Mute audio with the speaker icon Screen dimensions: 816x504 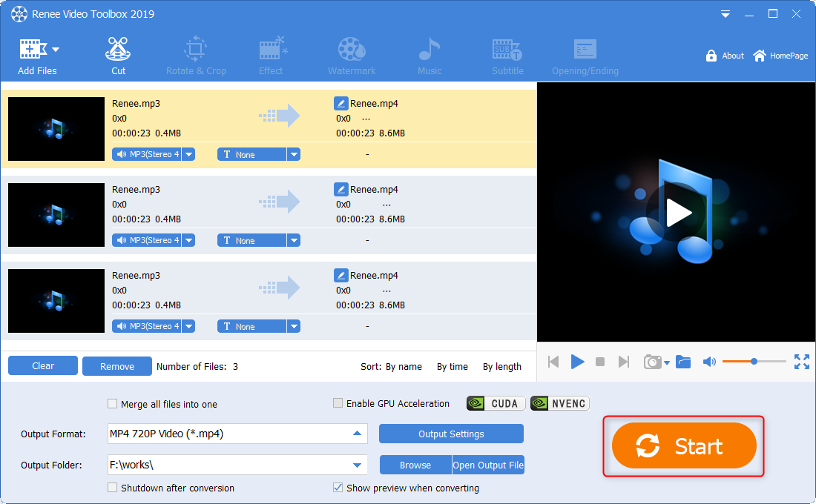coord(709,362)
